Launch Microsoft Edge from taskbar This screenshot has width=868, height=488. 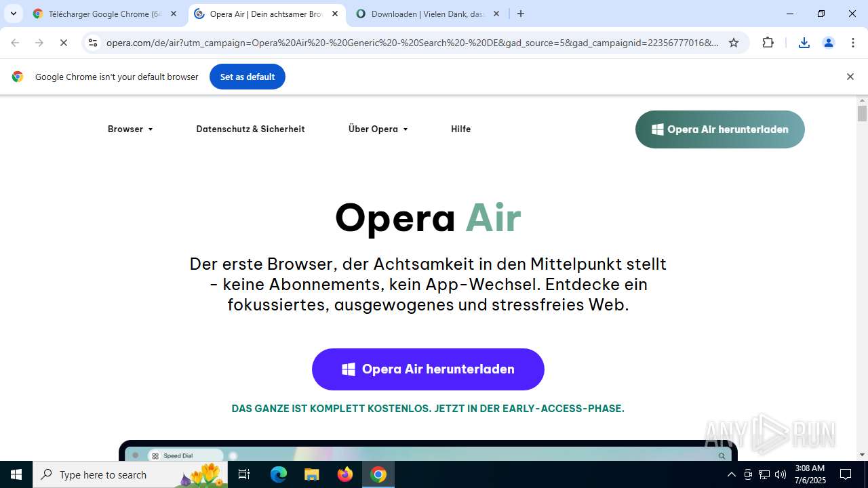click(x=279, y=474)
